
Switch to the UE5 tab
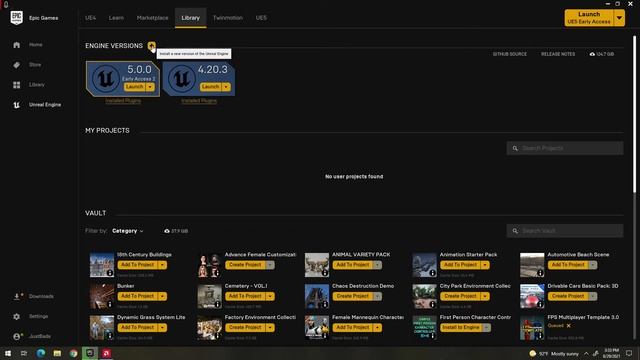click(x=261, y=18)
